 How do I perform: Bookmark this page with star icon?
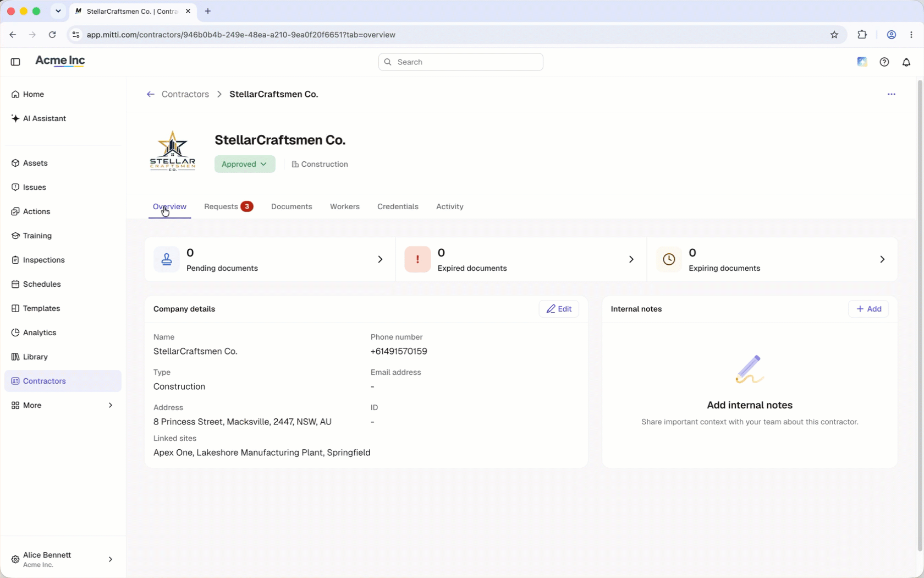pyautogui.click(x=834, y=35)
